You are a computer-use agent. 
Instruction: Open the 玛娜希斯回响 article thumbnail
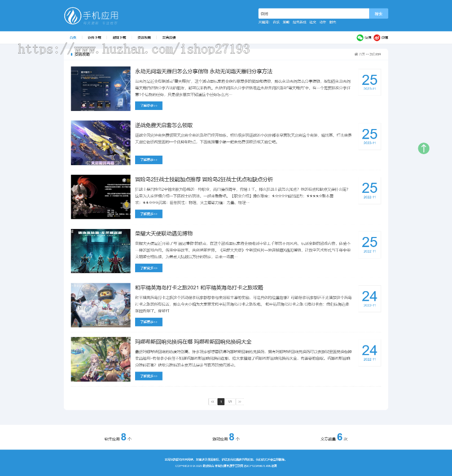(101, 359)
